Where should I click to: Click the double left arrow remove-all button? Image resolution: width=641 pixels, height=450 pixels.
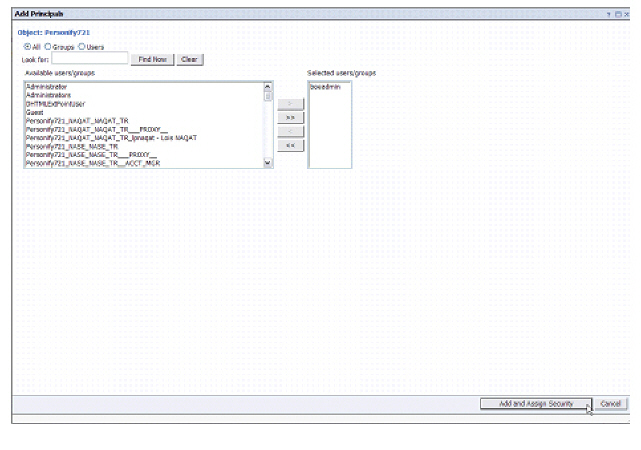point(289,145)
